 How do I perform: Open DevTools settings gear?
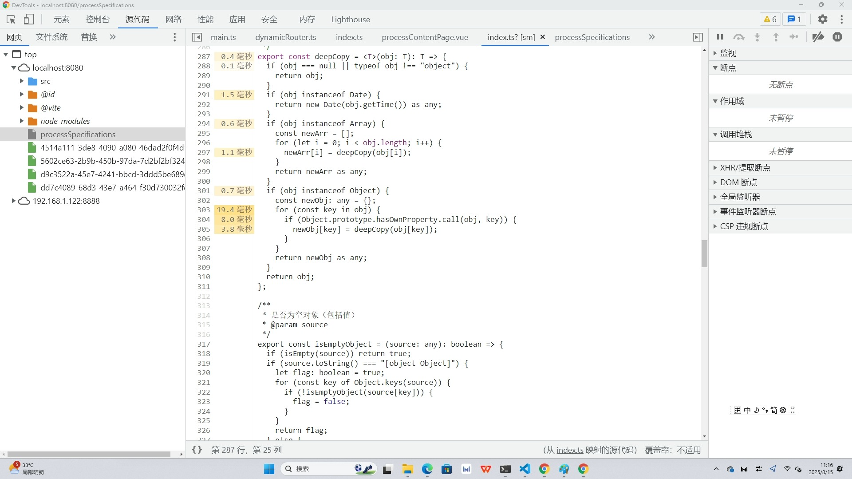coord(823,20)
